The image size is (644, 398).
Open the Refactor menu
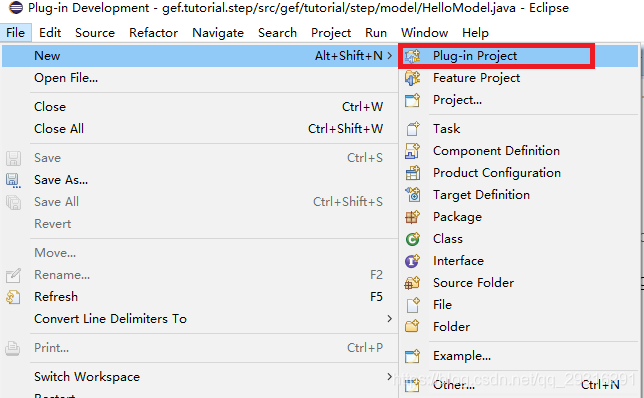click(x=154, y=32)
